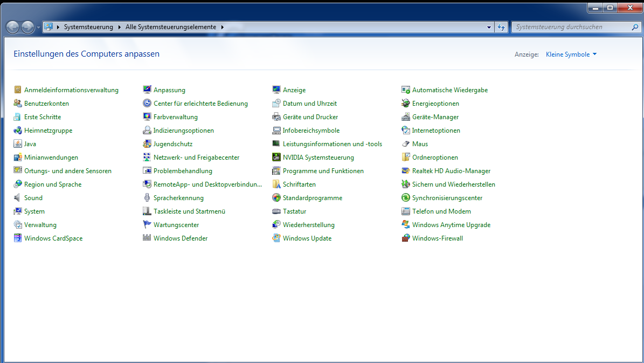Open the Kleine Symbole view dropdown
Viewport: 644px width, 363px height.
click(571, 54)
